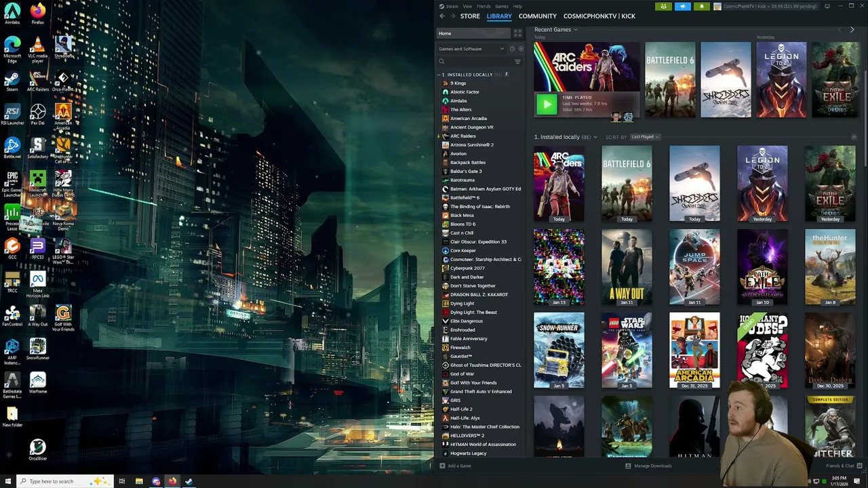Screen dimensions: 868x488
Task: Open Sort By Last Played dropdown
Action: 645,137
